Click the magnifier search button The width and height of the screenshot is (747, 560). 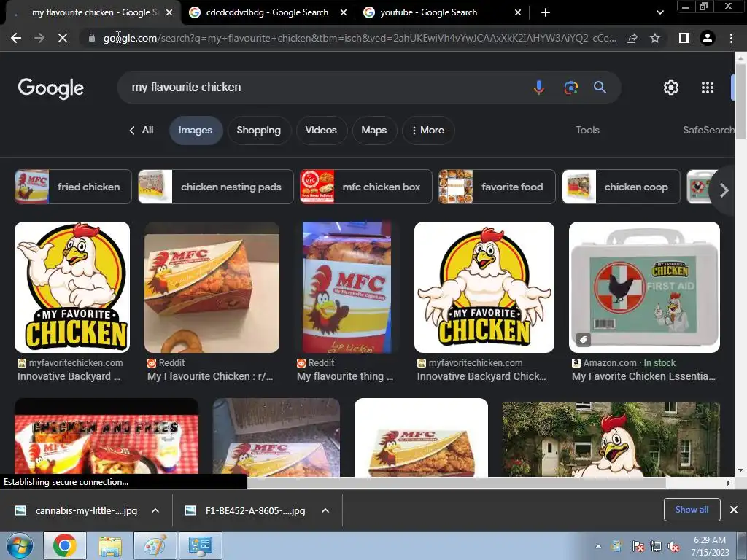(600, 87)
